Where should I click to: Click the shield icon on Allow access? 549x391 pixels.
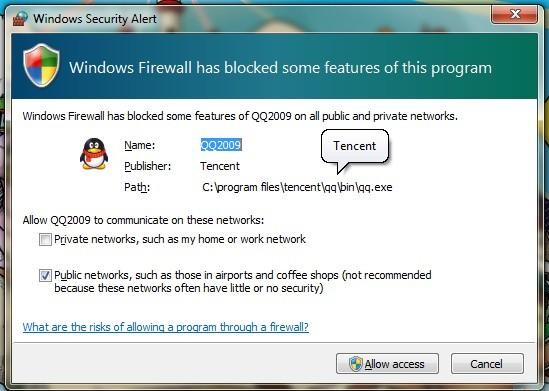pos(356,364)
